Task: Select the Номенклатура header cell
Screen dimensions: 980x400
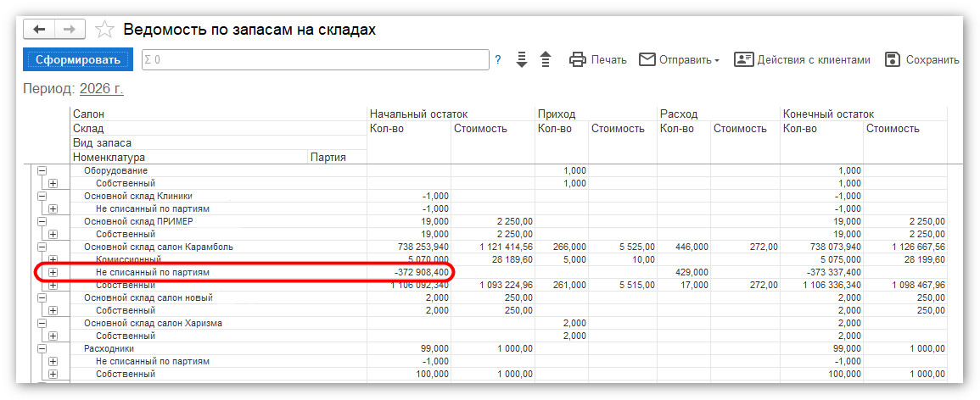Action: 188,158
